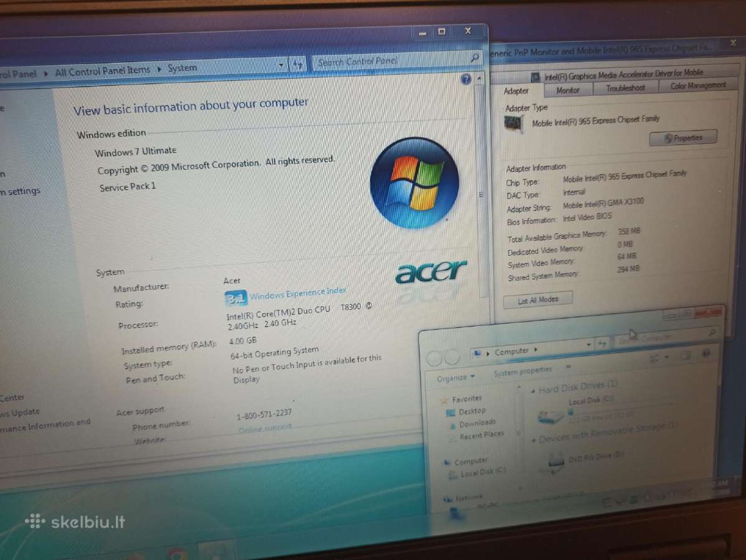Screen dimensions: 746x560
Task: Click the List All Modes button
Action: pos(537,300)
